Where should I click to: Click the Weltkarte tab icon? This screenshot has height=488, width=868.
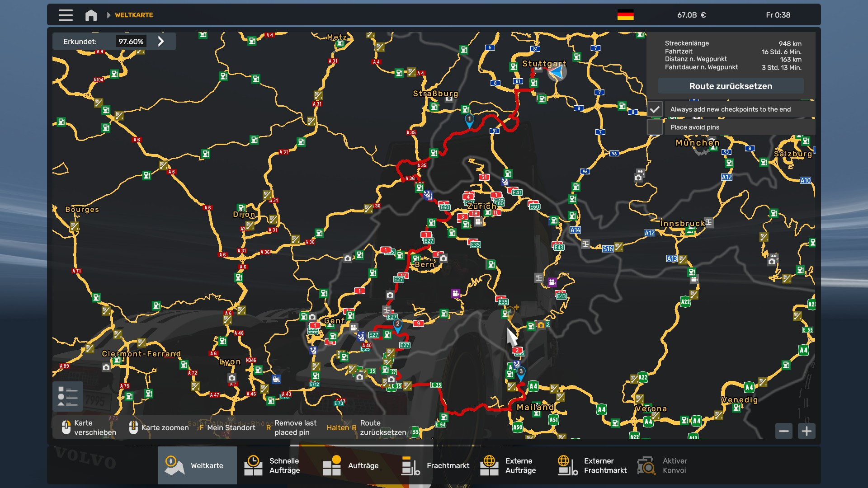point(174,465)
